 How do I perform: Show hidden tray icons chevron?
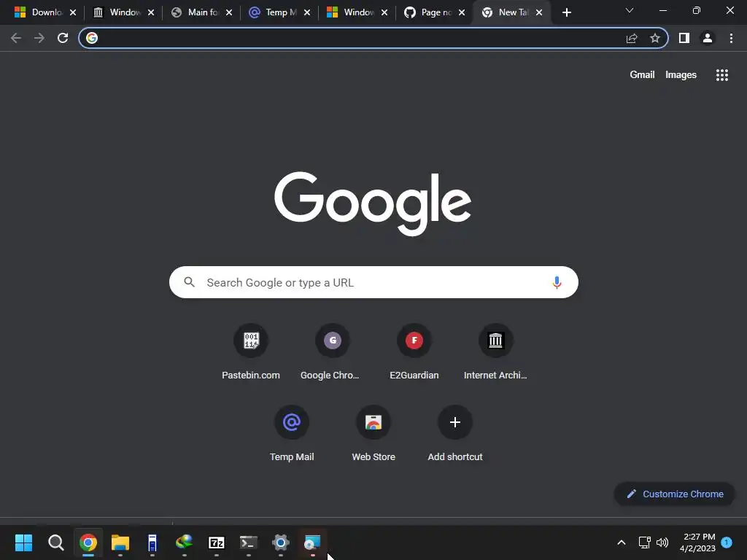622,542
